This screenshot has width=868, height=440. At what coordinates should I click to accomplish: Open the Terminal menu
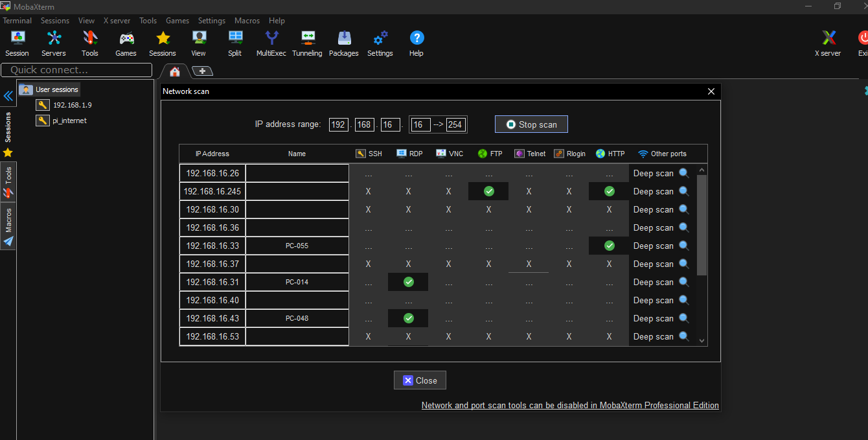[17, 21]
